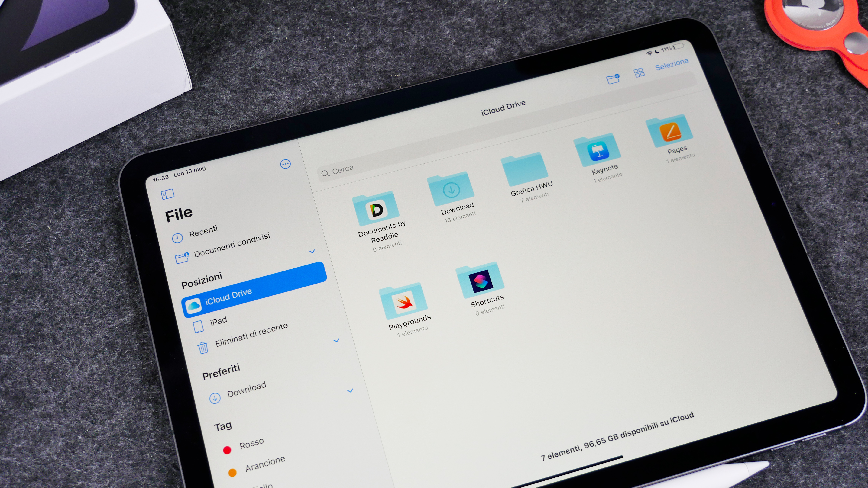The image size is (868, 488).
Task: Collapse the Tag section chevron
Action: point(350,391)
